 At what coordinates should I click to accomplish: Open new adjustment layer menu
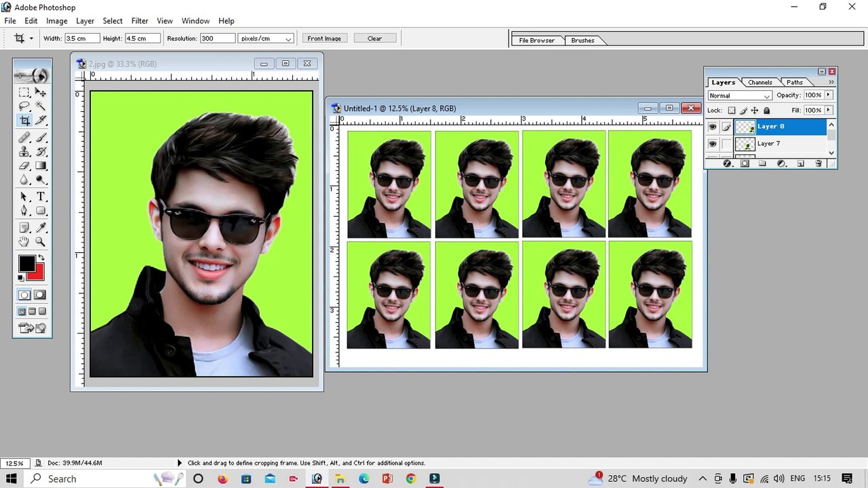point(781,163)
